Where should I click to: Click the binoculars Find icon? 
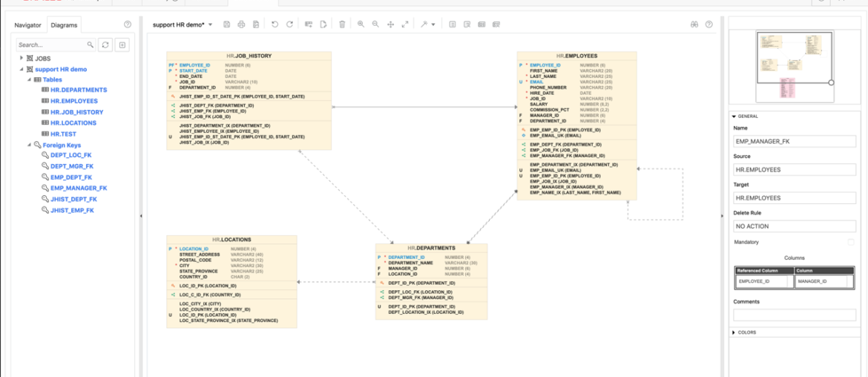pyautogui.click(x=694, y=24)
